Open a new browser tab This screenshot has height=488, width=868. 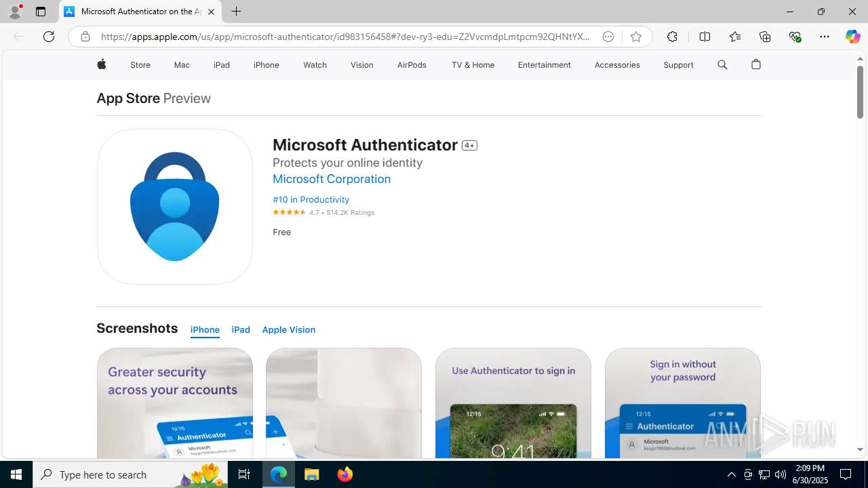point(236,12)
